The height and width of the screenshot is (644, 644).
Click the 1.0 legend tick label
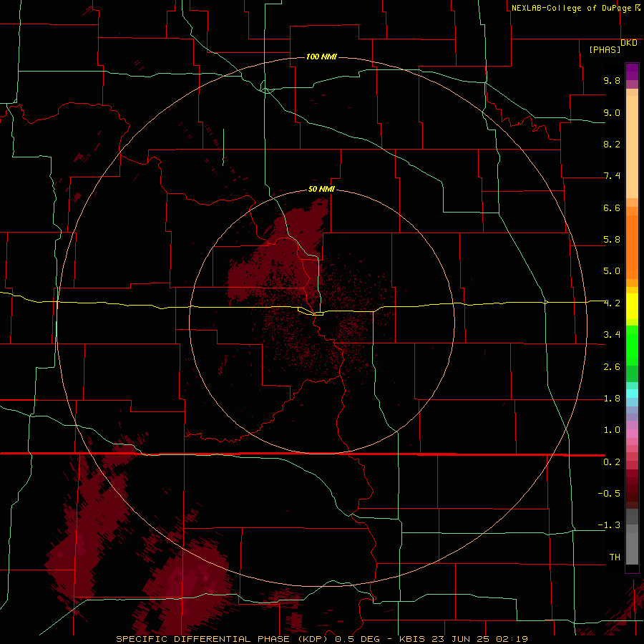pos(612,430)
